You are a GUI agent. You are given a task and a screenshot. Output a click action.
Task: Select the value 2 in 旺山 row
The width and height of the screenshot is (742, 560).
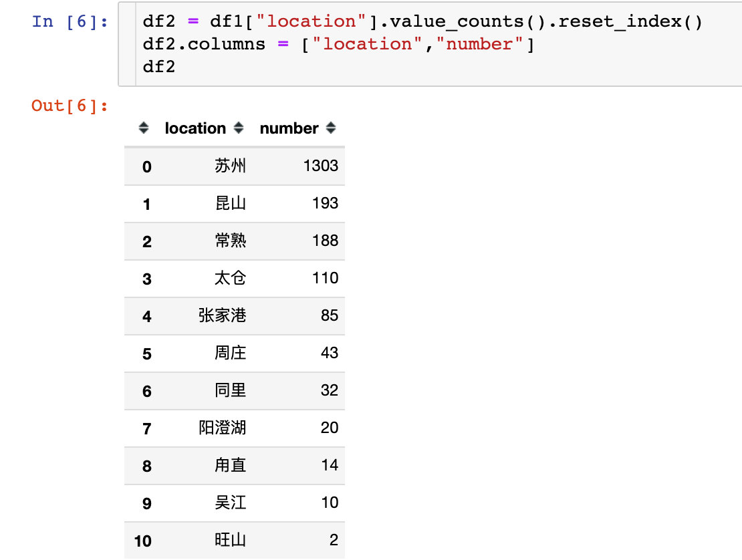click(334, 540)
